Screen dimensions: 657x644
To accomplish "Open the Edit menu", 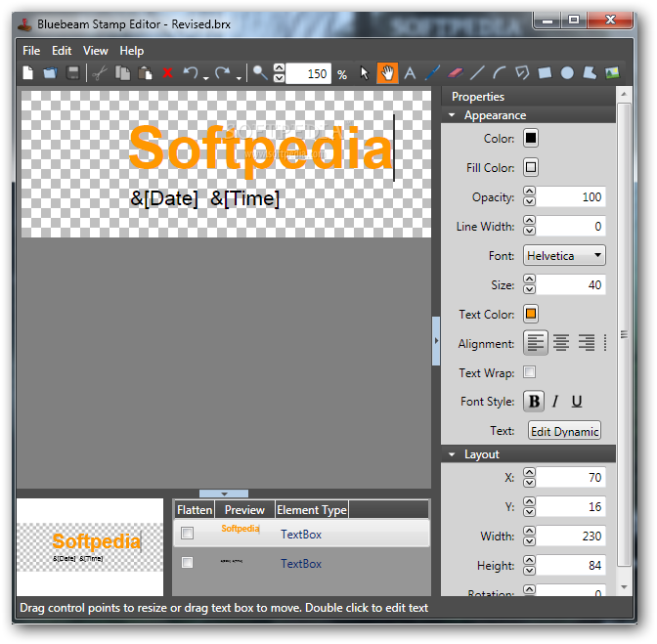I will [x=62, y=51].
